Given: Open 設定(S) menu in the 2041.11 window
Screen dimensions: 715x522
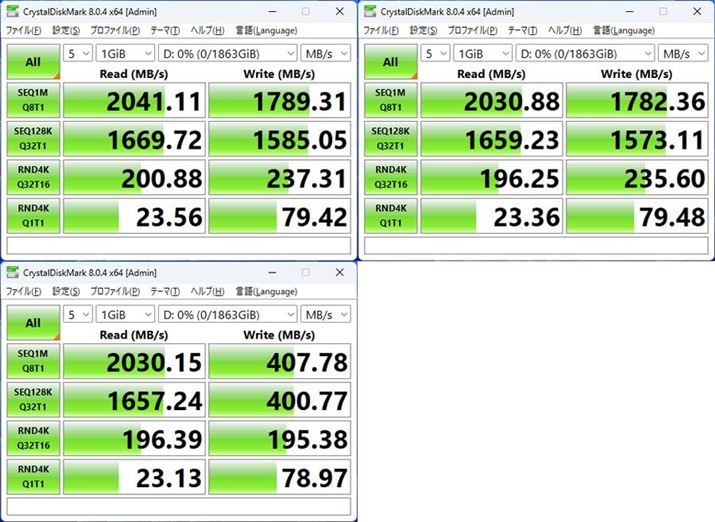Looking at the screenshot, I should 66,31.
